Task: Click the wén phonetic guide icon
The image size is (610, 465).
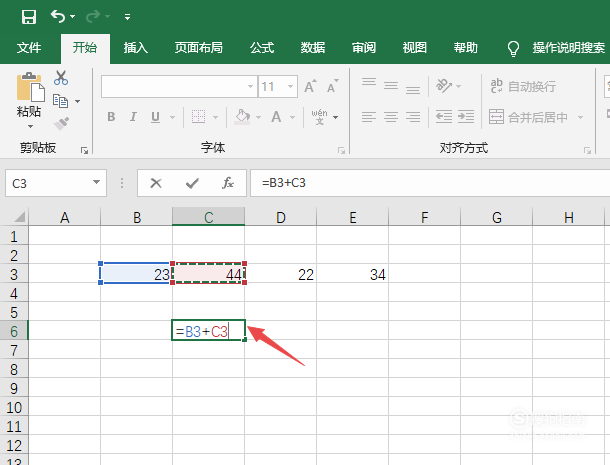Action: click(319, 117)
